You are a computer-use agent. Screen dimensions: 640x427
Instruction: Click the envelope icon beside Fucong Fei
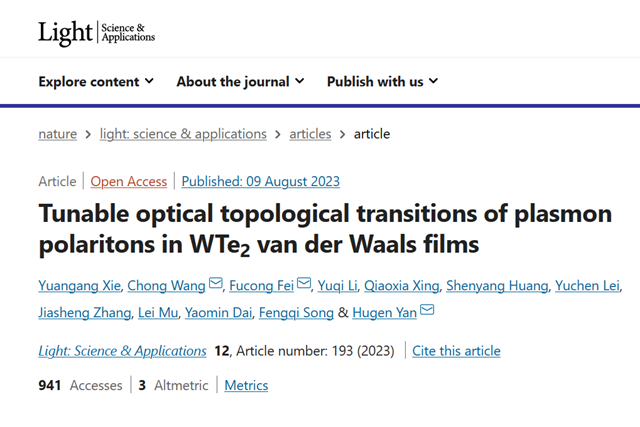[304, 286]
